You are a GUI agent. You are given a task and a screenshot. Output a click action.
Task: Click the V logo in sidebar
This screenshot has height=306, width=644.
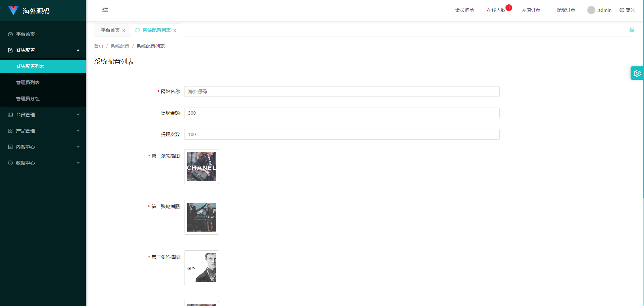click(13, 10)
